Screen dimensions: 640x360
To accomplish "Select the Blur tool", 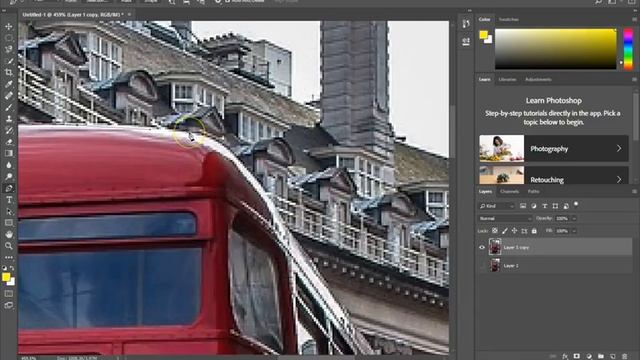I will (9, 165).
